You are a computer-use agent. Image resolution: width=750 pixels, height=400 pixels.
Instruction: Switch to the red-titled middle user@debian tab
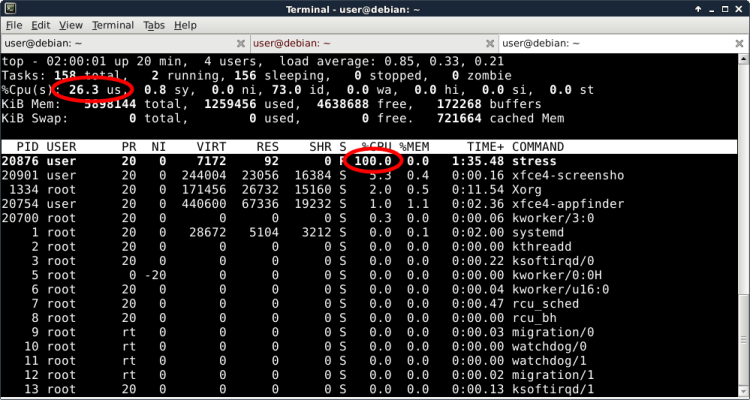coord(374,44)
